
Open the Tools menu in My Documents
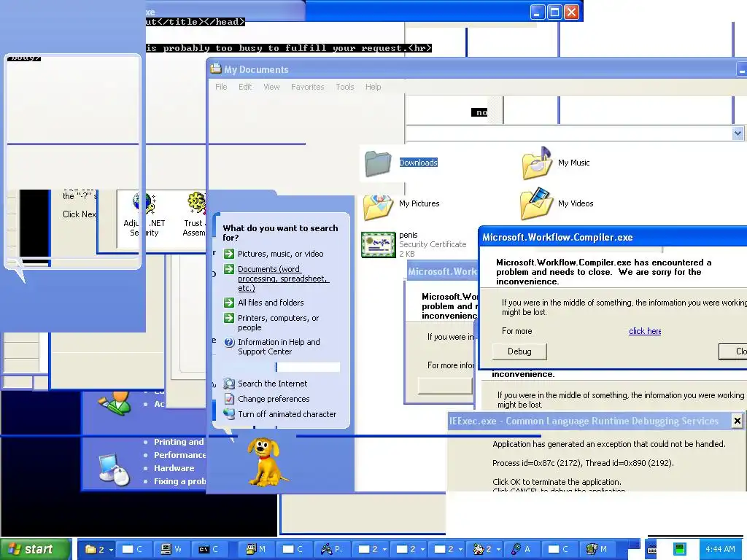click(345, 87)
